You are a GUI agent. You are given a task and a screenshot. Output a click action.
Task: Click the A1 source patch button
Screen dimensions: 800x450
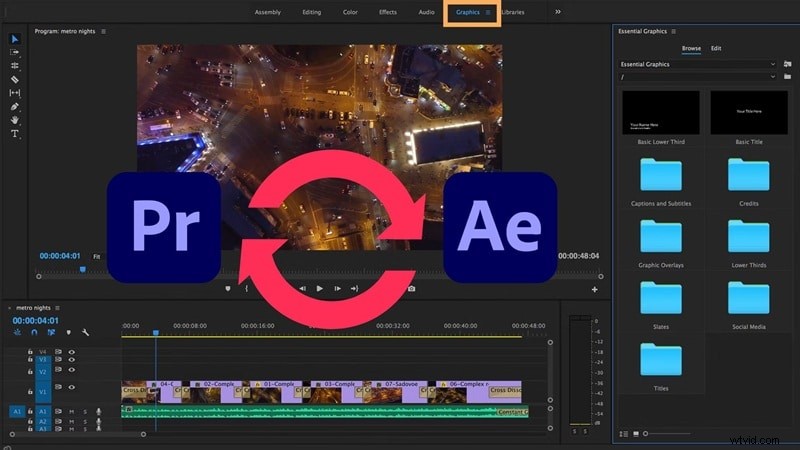(x=17, y=411)
